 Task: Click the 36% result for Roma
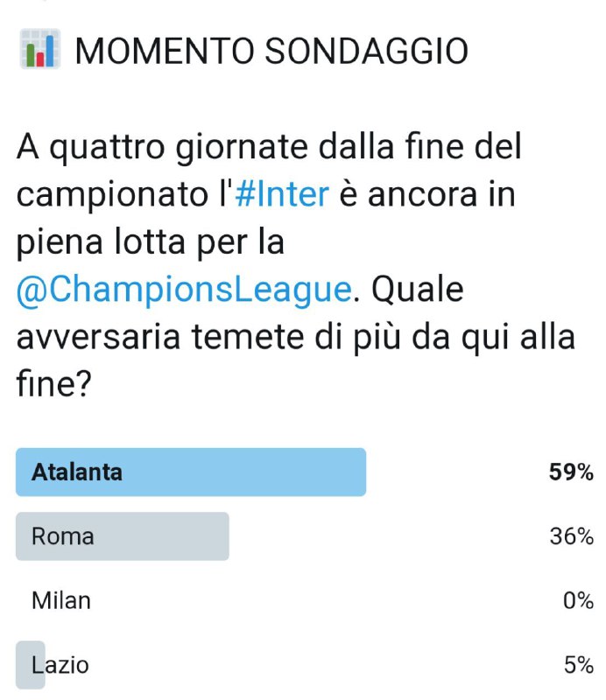pyautogui.click(x=572, y=536)
